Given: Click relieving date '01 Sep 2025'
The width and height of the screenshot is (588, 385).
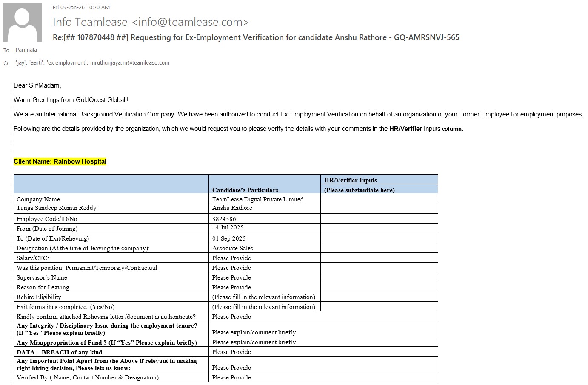Looking at the screenshot, I should pyautogui.click(x=229, y=238).
